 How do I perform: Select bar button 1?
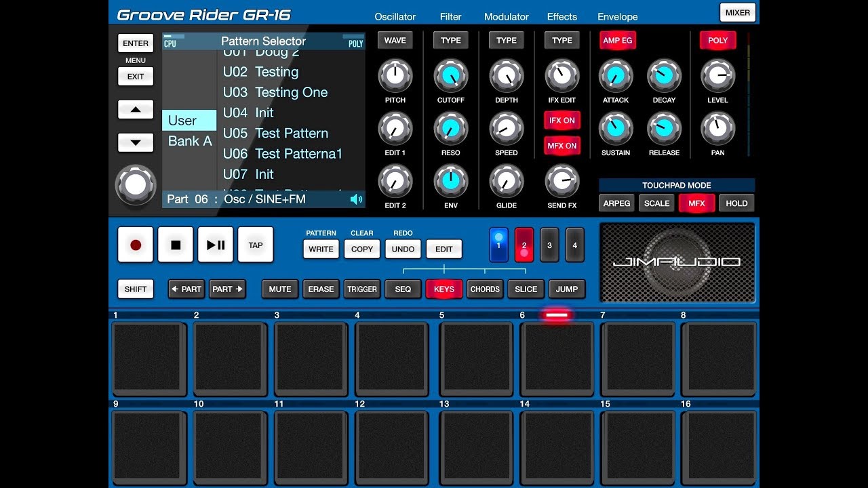(x=498, y=245)
